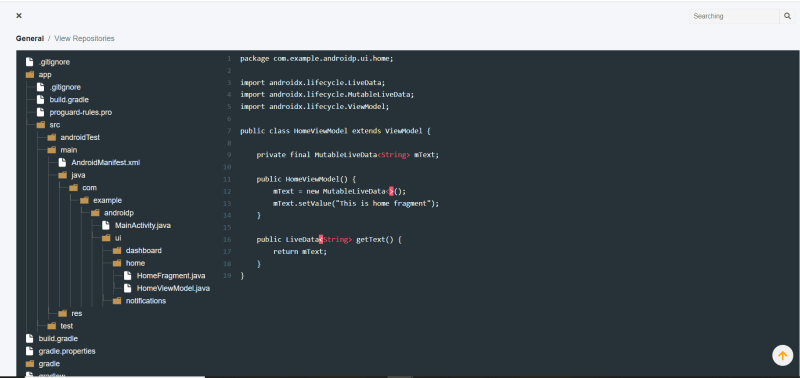800x378 pixels.
Task: Focus the Searching input field
Action: [x=735, y=16]
